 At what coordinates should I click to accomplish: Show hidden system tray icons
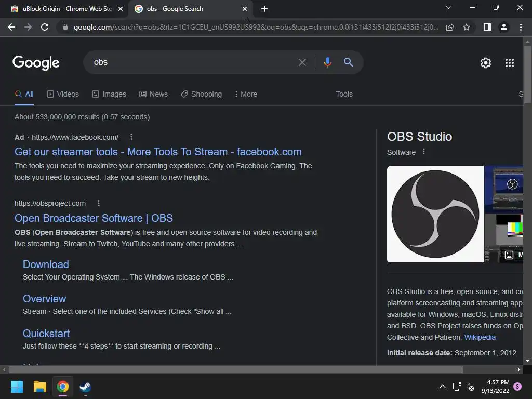[x=443, y=387]
